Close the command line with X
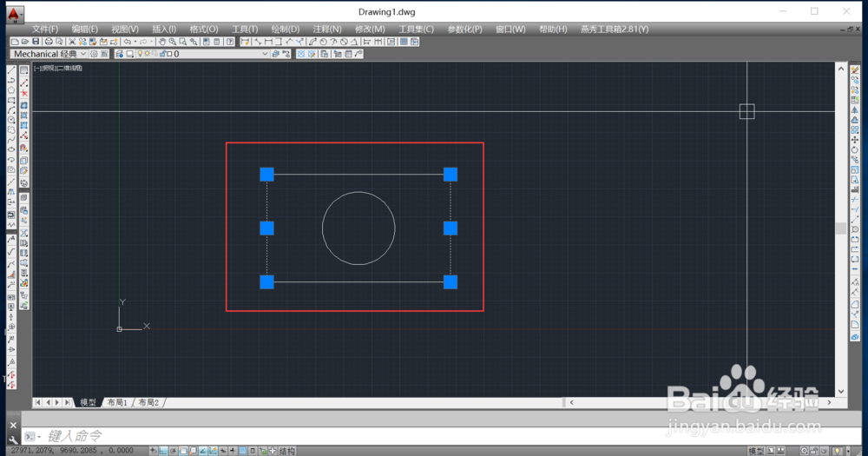 click(13, 425)
